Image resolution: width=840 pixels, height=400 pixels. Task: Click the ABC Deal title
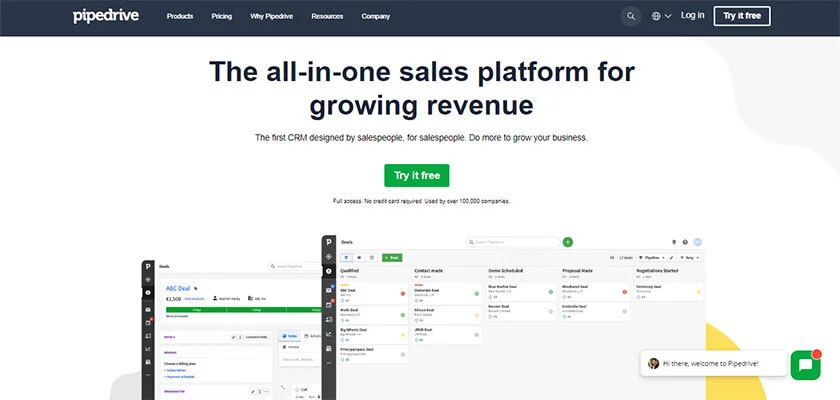coord(178,288)
